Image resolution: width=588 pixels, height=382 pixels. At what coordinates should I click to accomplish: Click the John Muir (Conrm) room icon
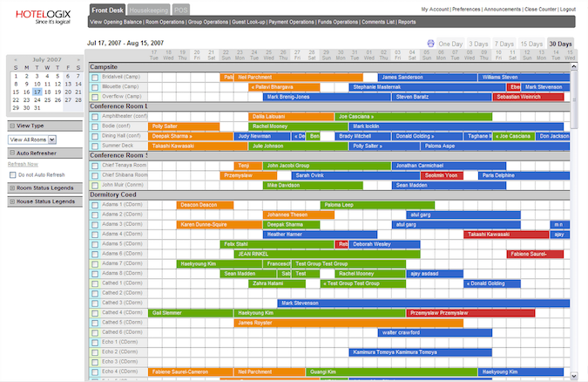tap(95, 185)
